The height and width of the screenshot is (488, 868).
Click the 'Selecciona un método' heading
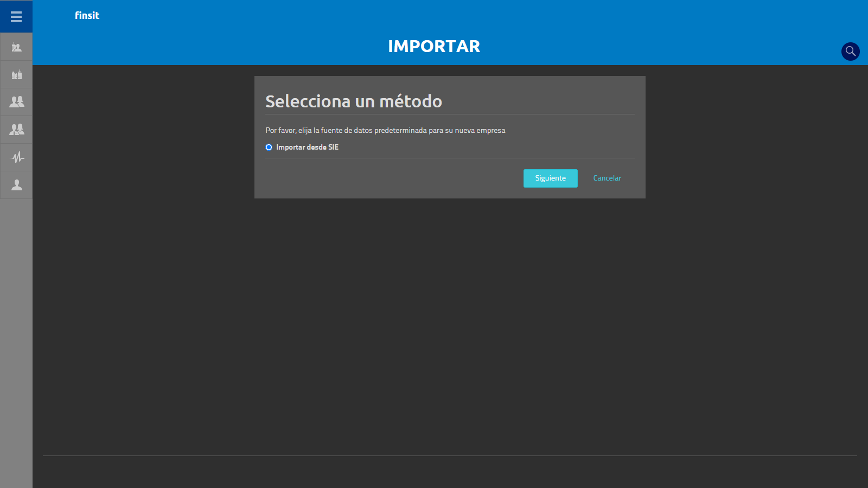(354, 101)
